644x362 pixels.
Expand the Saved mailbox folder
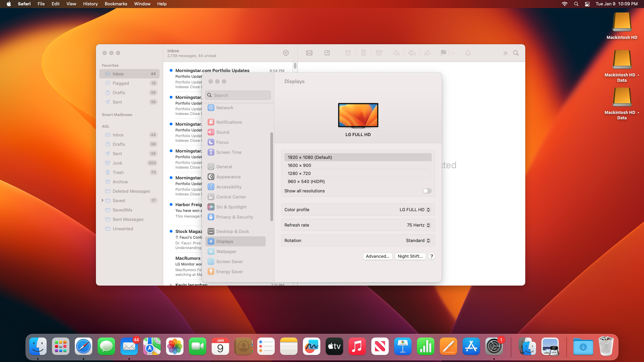102,200
